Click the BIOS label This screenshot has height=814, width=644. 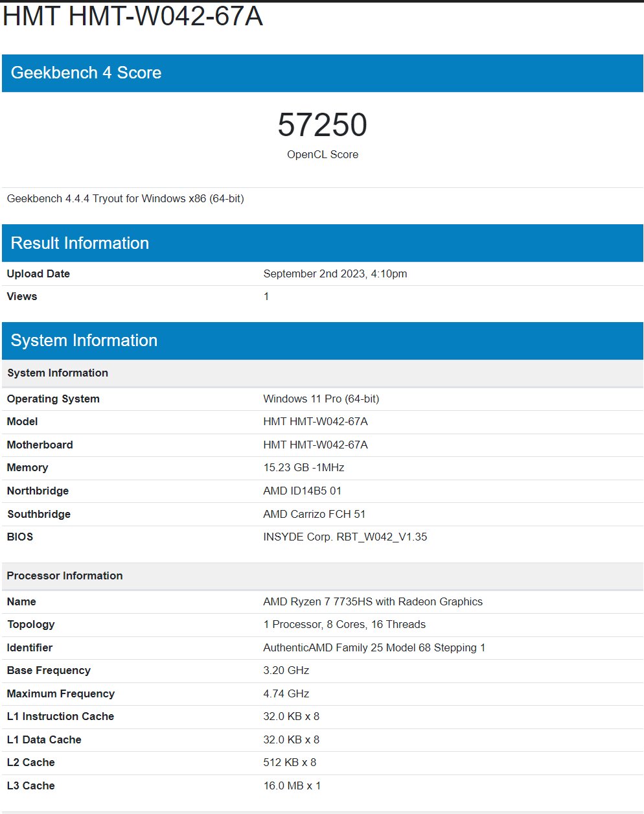(20, 537)
